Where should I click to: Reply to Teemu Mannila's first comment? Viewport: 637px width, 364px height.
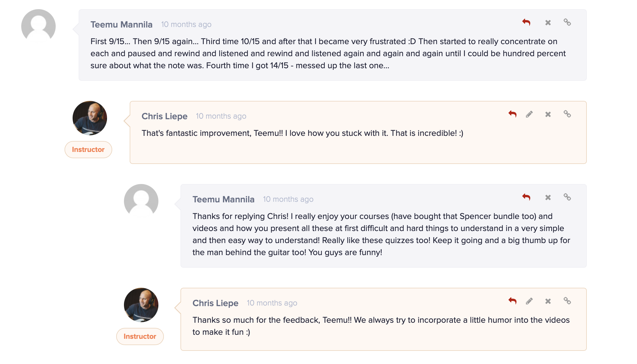coord(526,22)
